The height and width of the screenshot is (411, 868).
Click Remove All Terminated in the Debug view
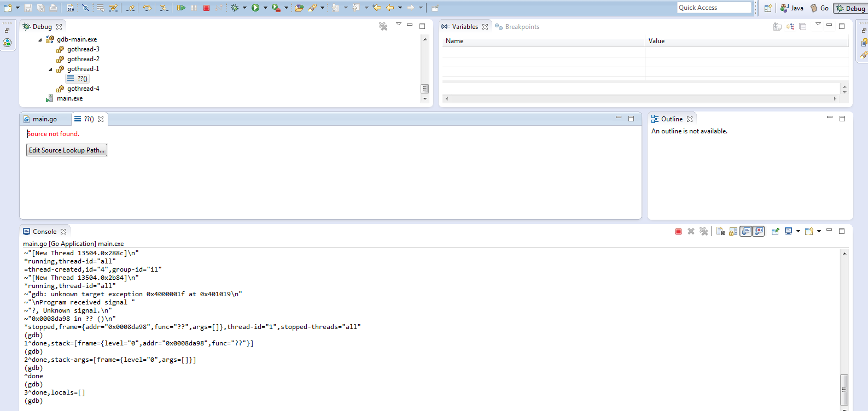[x=383, y=26]
